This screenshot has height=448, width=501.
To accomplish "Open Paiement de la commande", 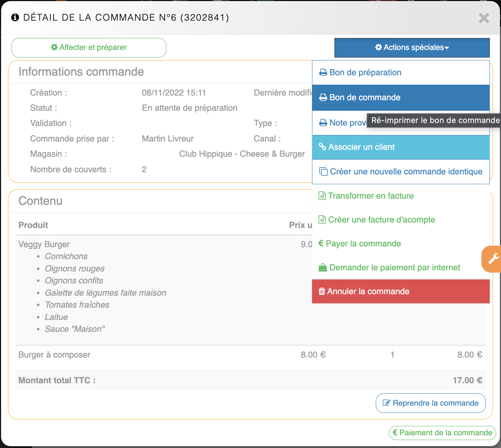I will [442, 433].
